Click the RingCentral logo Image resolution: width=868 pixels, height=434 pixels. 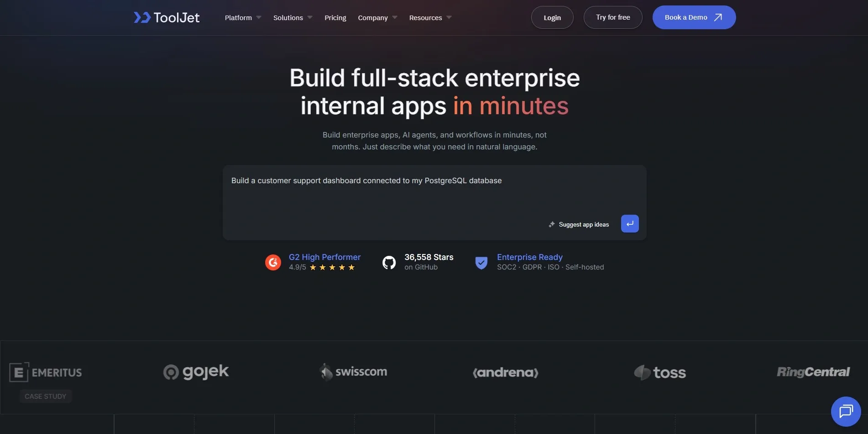[813, 372]
